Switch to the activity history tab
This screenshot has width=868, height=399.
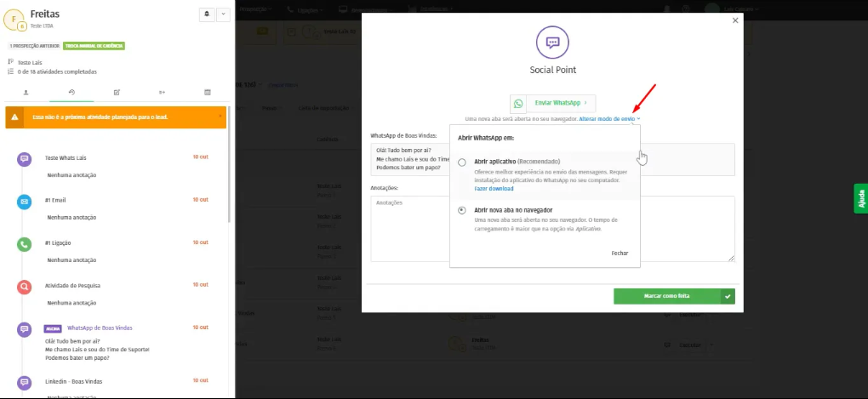coord(71,93)
